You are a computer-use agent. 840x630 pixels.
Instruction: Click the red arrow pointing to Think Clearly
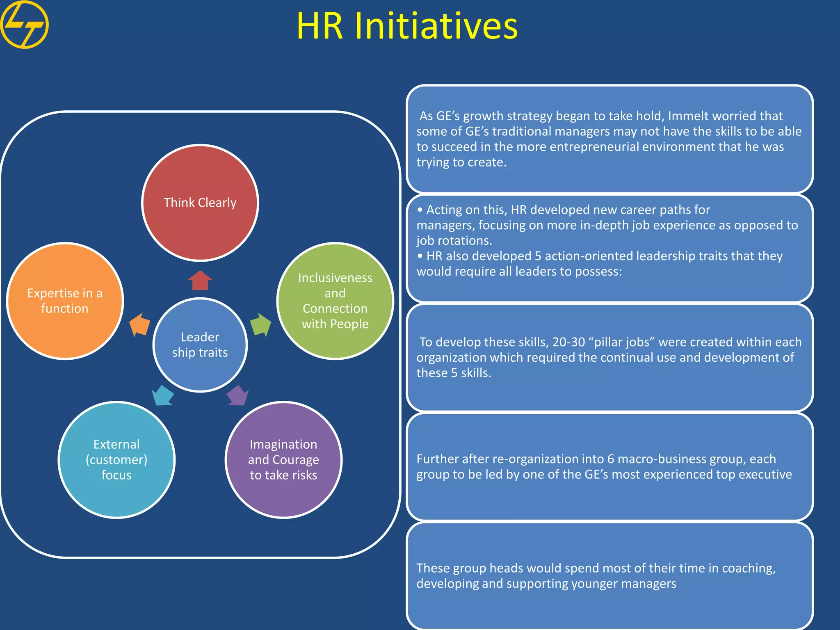[x=200, y=280]
